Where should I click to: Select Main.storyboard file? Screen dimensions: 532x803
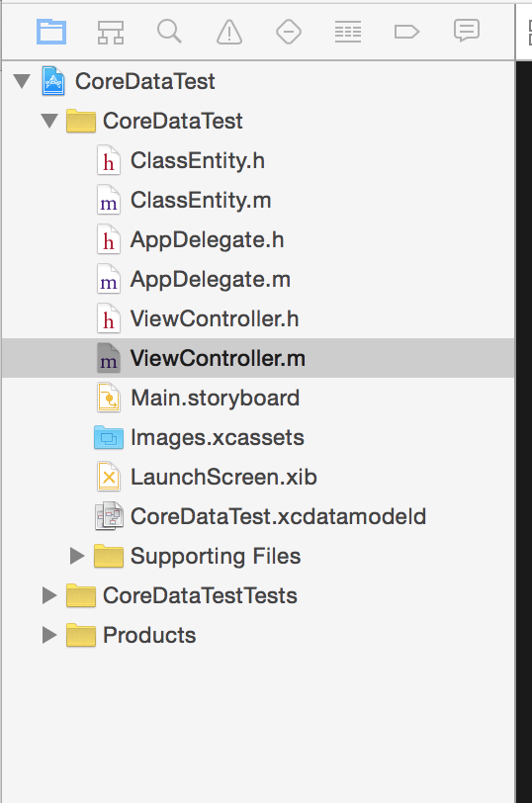pyautogui.click(x=215, y=398)
